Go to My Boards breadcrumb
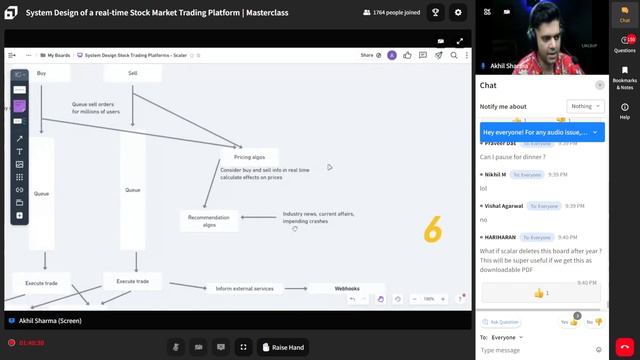Image resolution: width=640 pixels, height=360 pixels. 55,55
